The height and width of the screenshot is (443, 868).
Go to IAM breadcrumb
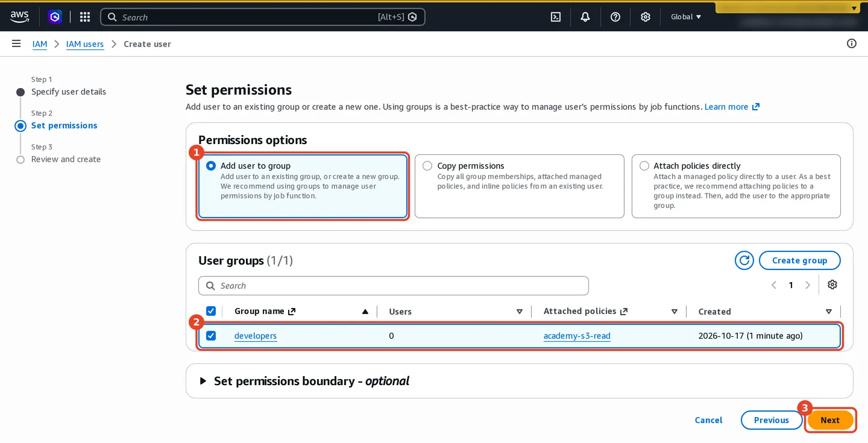[x=40, y=44]
